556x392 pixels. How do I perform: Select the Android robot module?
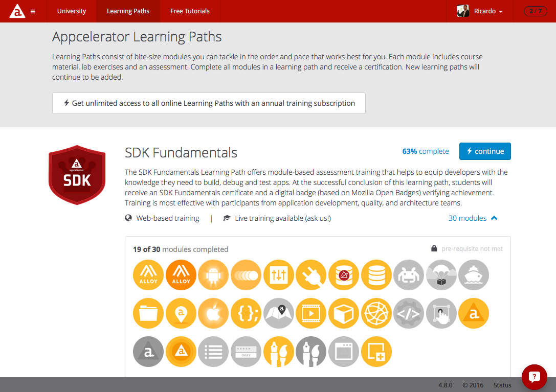(213, 275)
